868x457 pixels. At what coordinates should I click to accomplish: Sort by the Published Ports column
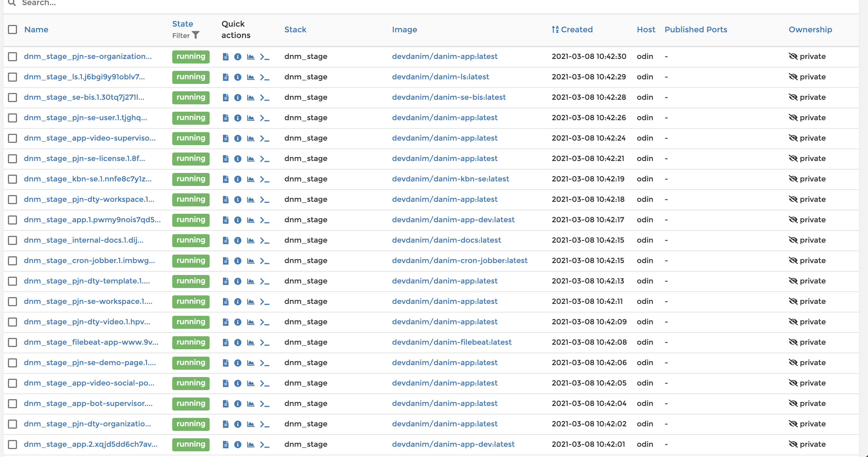696,29
